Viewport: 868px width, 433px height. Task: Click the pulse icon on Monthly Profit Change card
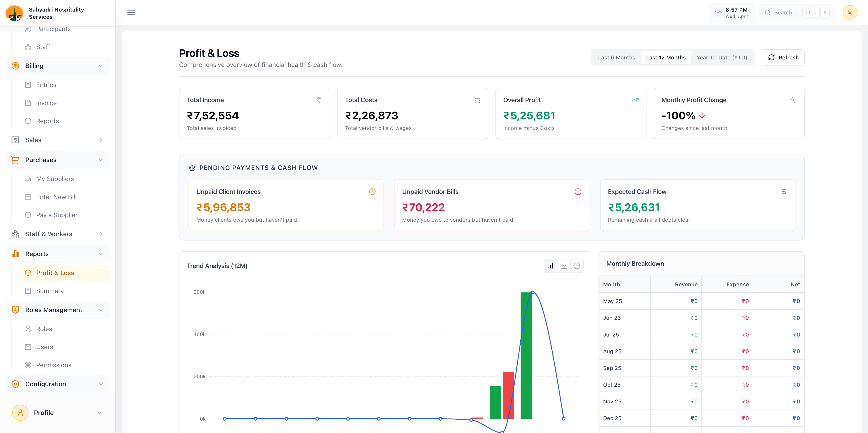(793, 100)
